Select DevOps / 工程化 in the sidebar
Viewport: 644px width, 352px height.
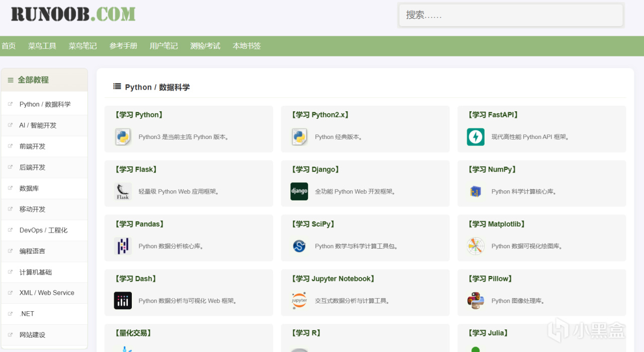[x=44, y=230]
